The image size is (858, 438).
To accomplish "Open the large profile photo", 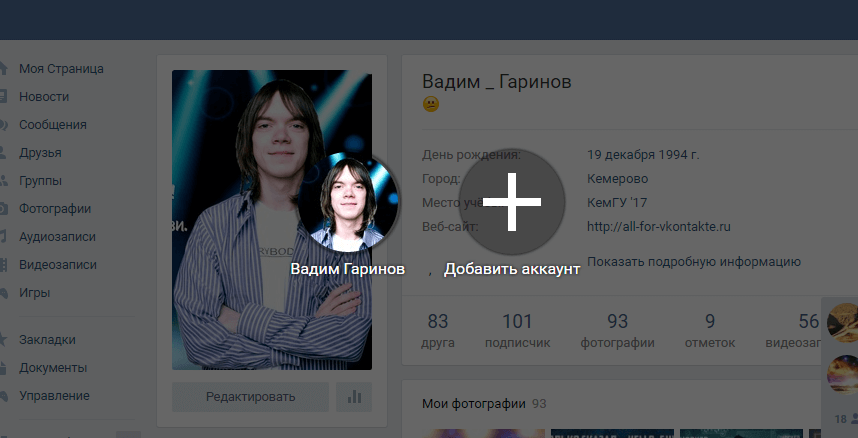I will (x=272, y=220).
